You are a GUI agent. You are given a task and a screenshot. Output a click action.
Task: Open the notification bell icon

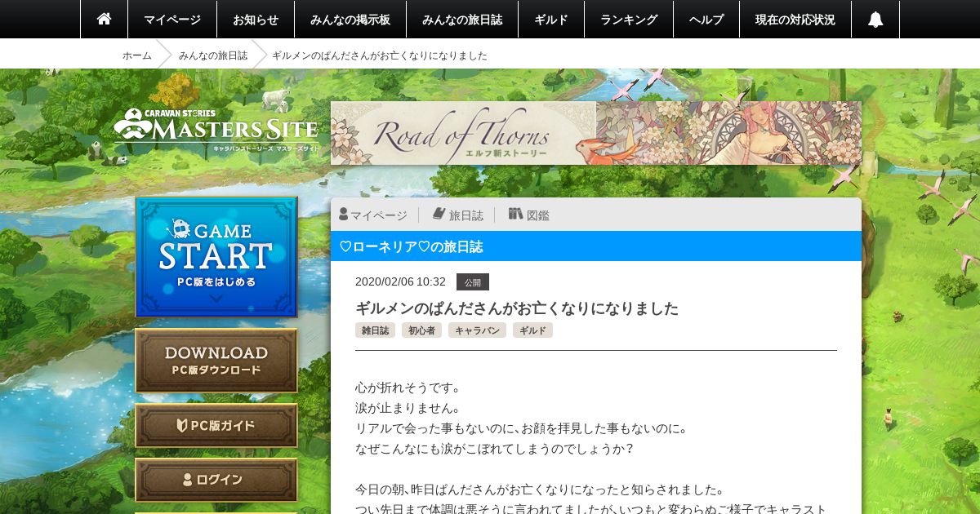(875, 20)
